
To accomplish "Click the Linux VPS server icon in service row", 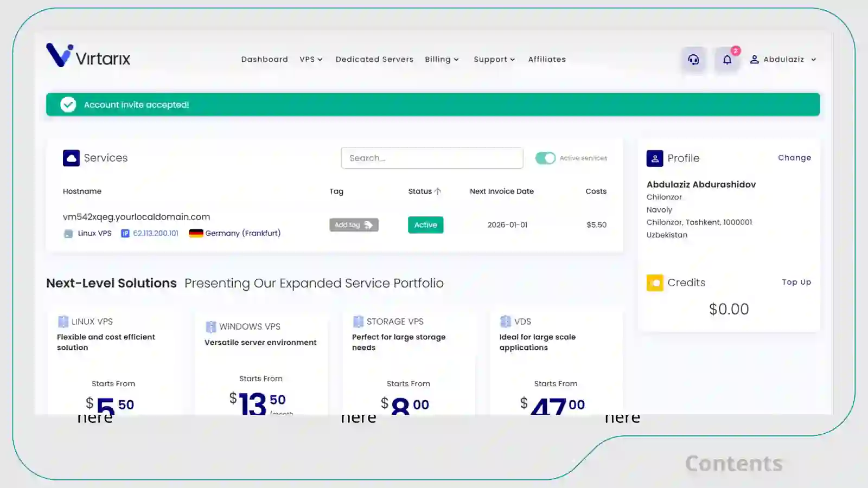I will [68, 234].
